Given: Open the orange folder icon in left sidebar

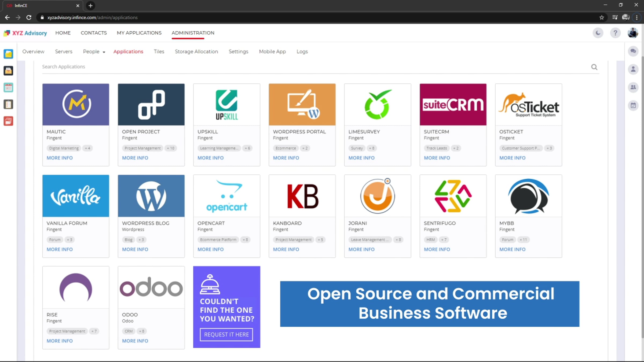Looking at the screenshot, I should pyautogui.click(x=8, y=71).
